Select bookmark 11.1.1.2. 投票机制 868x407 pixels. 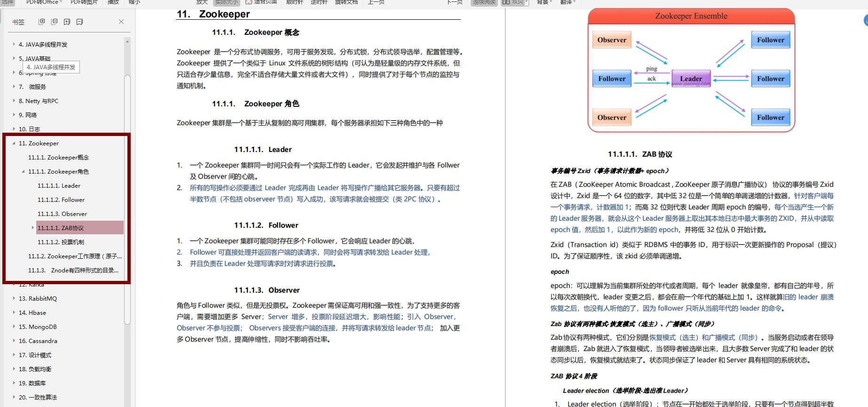coord(61,242)
